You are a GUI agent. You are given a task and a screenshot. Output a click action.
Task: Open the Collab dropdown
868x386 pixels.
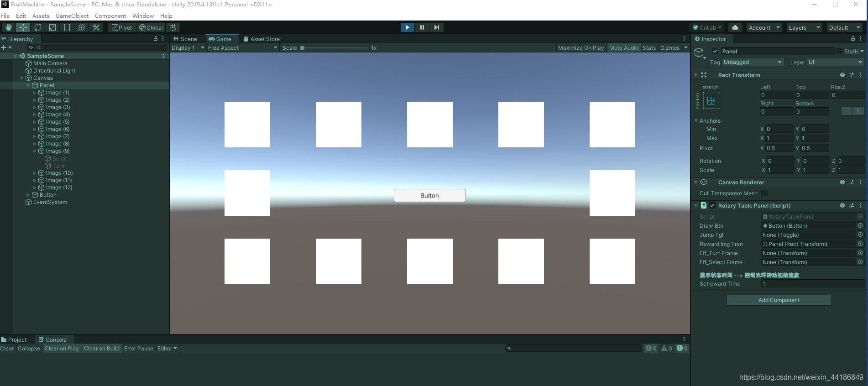pos(707,27)
